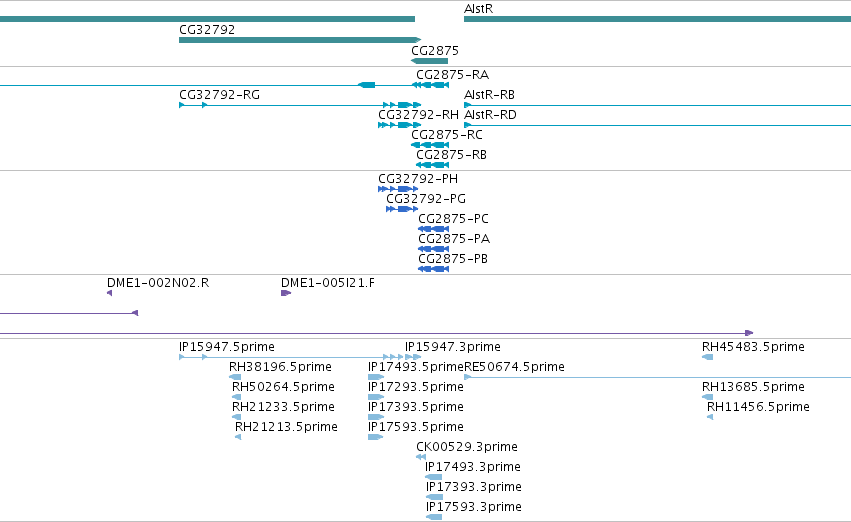Select the CG32792-RH transcript
This screenshot has height=522, width=851.
coord(418,114)
